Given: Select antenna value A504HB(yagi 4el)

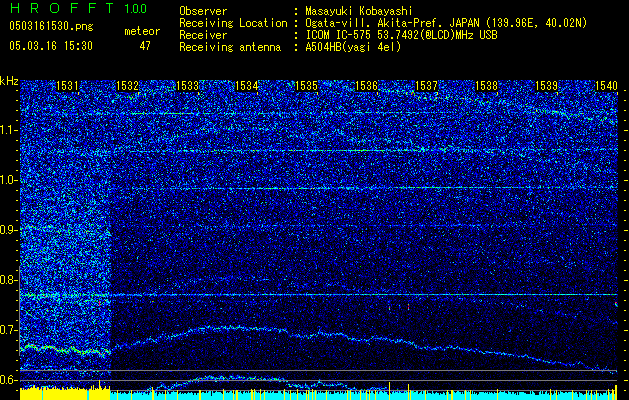Looking at the screenshot, I should tap(353, 47).
